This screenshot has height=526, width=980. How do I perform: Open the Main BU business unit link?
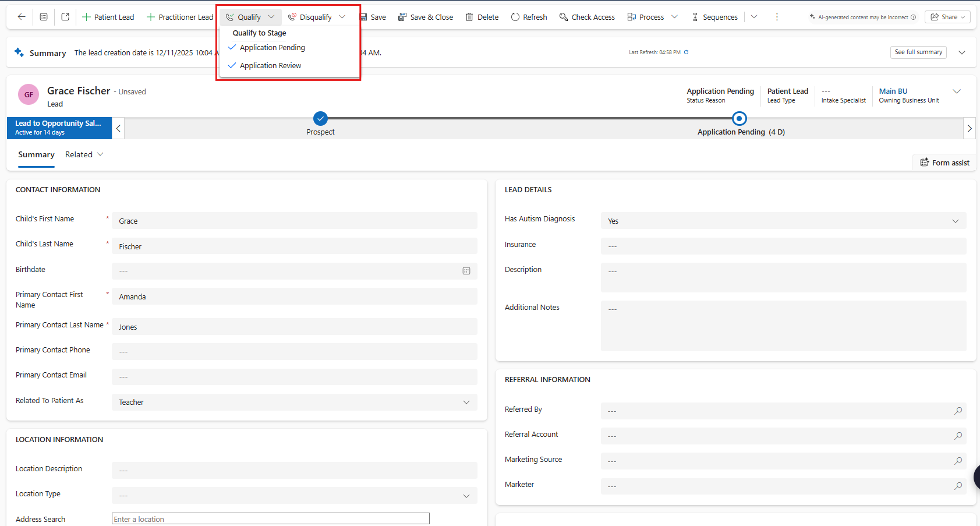(893, 91)
